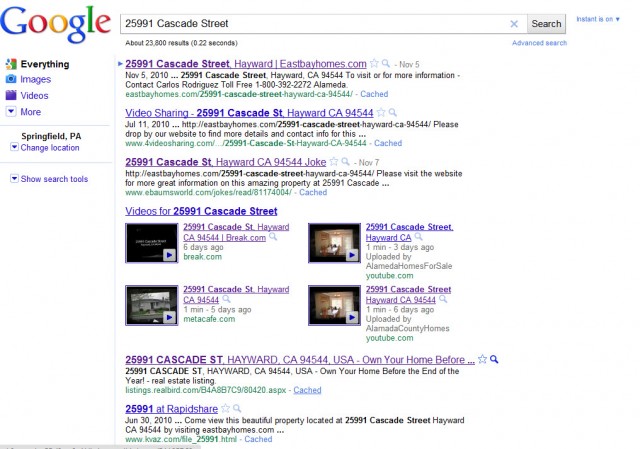Open the metacafe video title link
The height and width of the screenshot is (449, 640).
[x=236, y=295]
